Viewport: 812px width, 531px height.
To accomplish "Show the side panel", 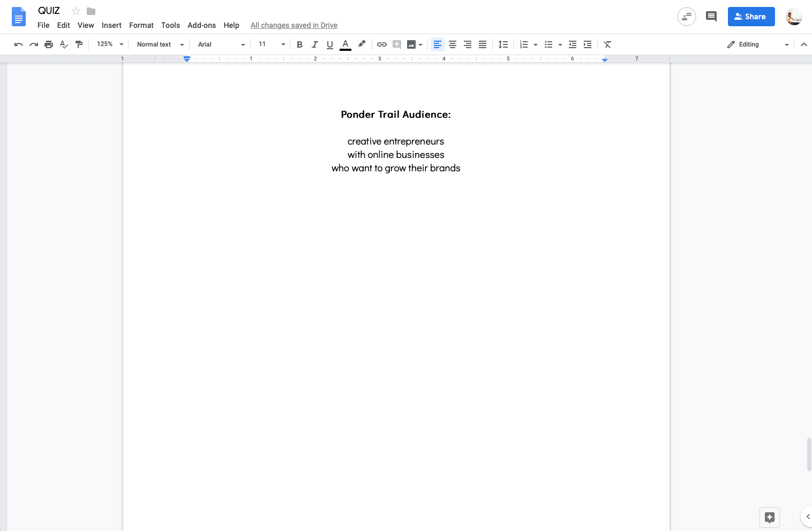I will [x=807, y=517].
